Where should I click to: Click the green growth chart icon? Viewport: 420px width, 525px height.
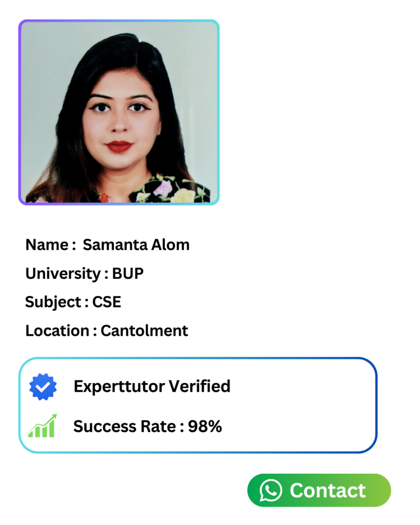(x=42, y=426)
